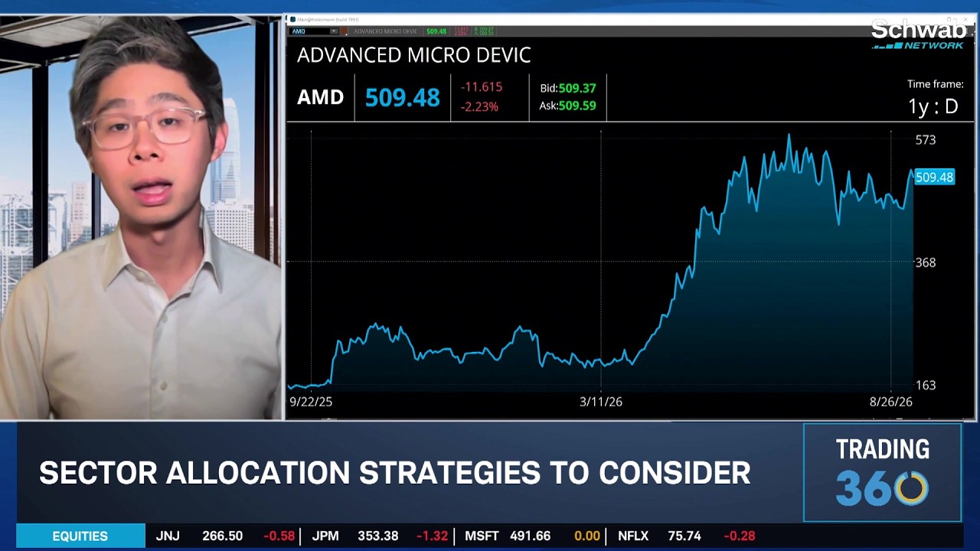The width and height of the screenshot is (980, 551).
Task: Click the 3/11/26 date axis label
Action: [601, 402]
